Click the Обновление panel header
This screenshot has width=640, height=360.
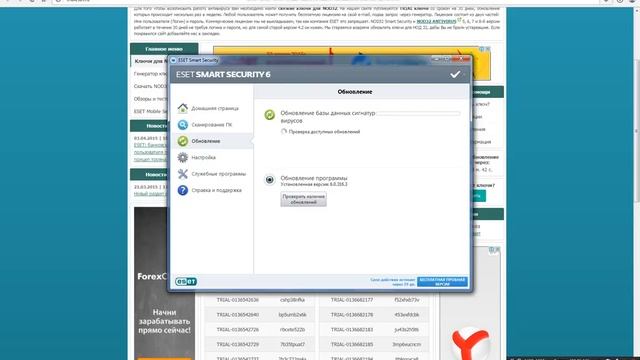coord(355,92)
